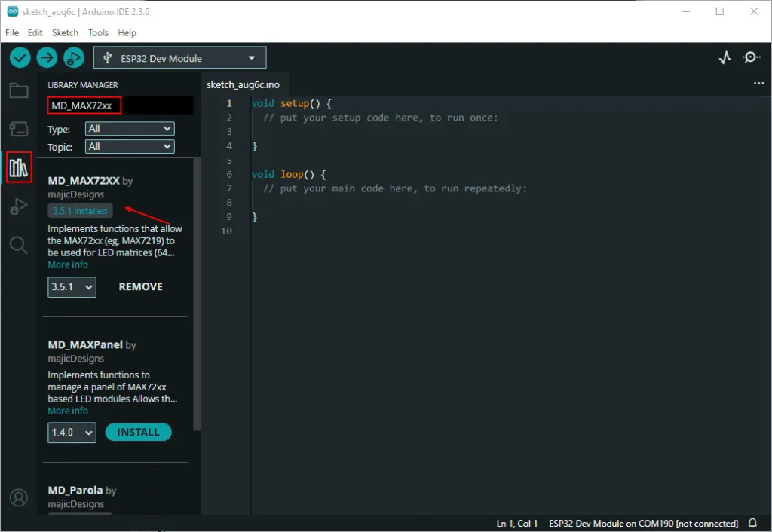Open the Sketch menu

point(65,32)
